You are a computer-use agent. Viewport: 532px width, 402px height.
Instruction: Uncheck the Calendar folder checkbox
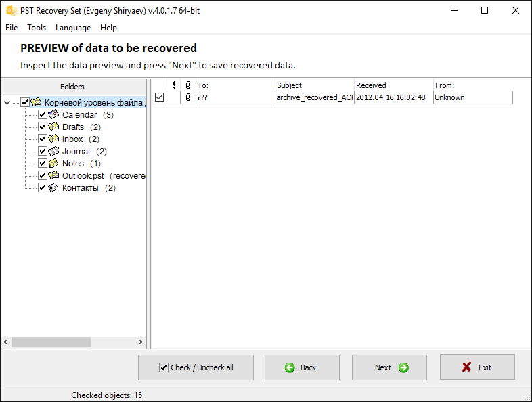click(x=43, y=114)
